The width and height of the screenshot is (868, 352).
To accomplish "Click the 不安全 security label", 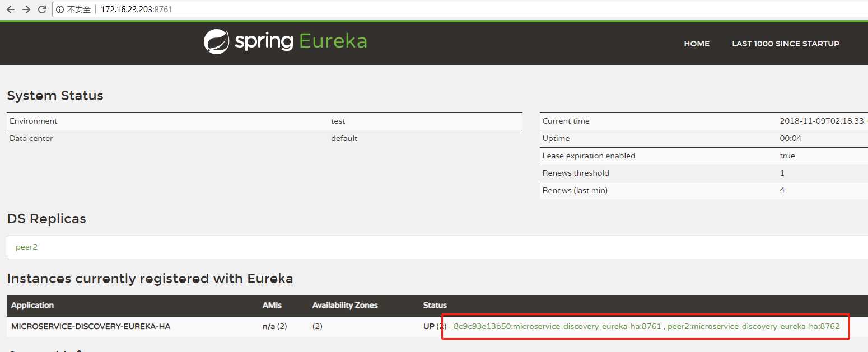I will (x=79, y=10).
